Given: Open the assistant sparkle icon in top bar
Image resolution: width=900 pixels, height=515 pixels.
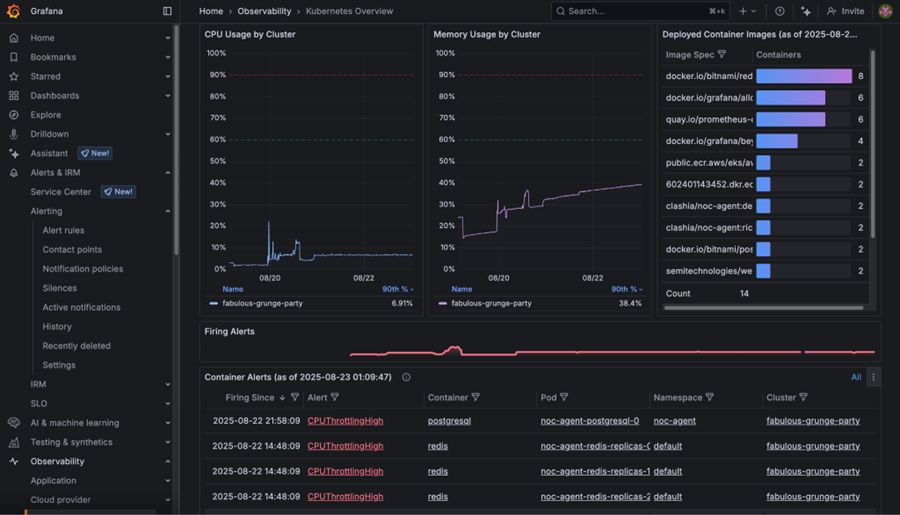Looking at the screenshot, I should pyautogui.click(x=806, y=11).
